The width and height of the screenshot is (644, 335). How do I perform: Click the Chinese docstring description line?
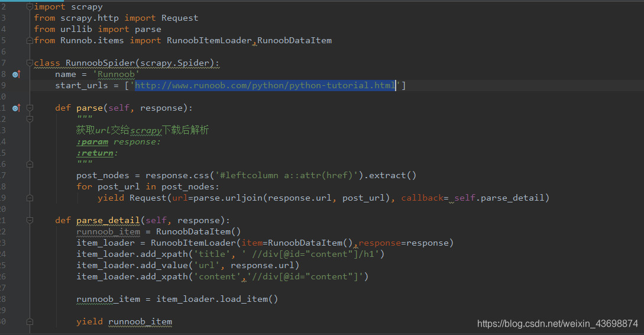[x=142, y=130]
